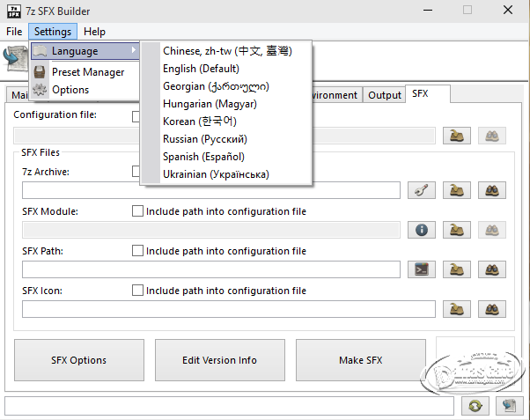The image size is (530, 420).
Task: Click the Make SFX button
Action: [361, 360]
